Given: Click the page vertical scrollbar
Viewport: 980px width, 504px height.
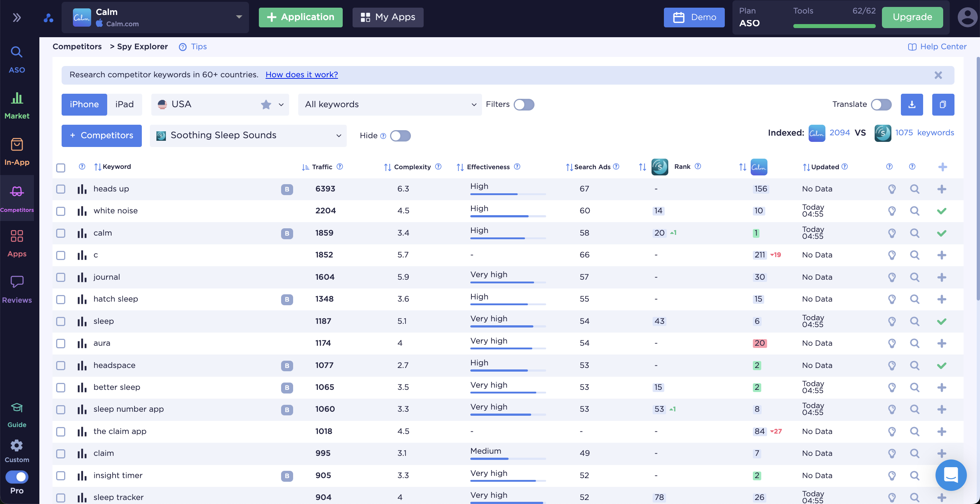Looking at the screenshot, I should (x=977, y=179).
